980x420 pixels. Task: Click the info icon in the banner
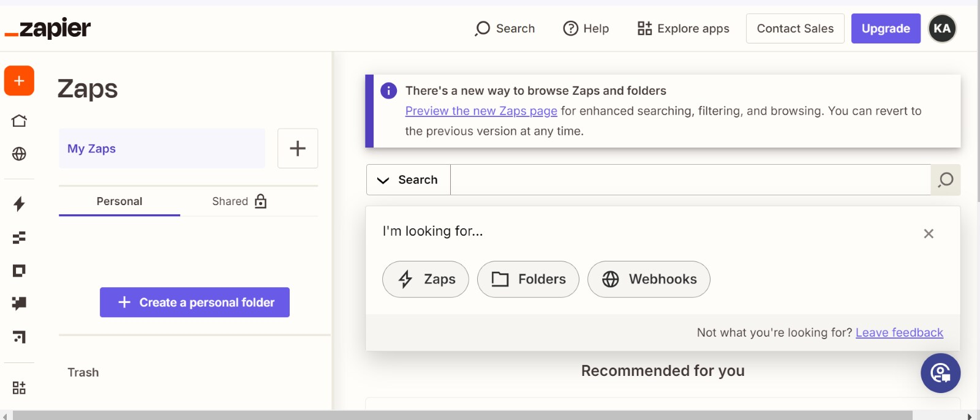coord(388,91)
